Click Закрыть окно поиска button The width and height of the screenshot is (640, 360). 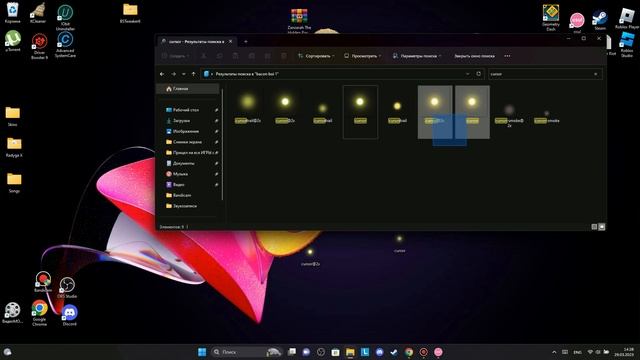pyautogui.click(x=474, y=56)
